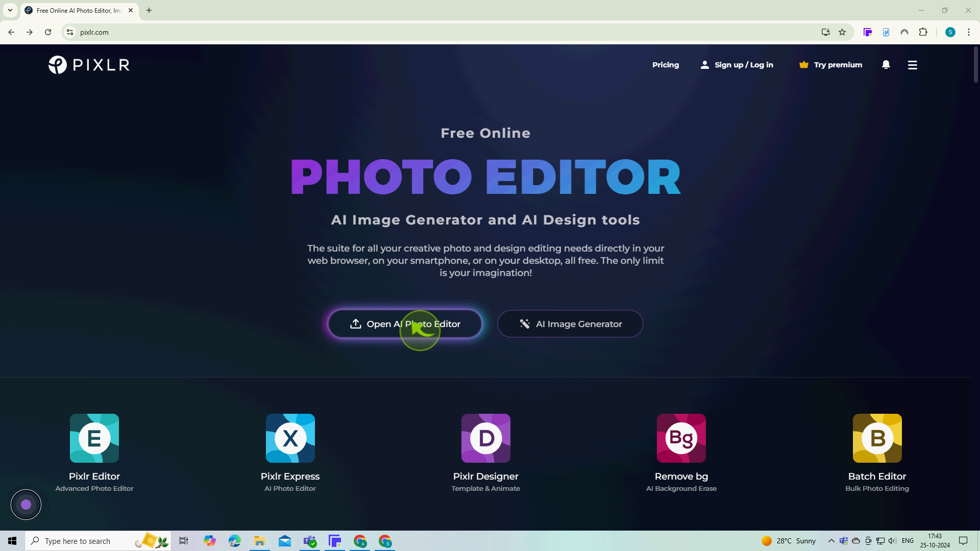This screenshot has width=980, height=551.
Task: Open Pixlr Designer app icon
Action: pyautogui.click(x=486, y=438)
